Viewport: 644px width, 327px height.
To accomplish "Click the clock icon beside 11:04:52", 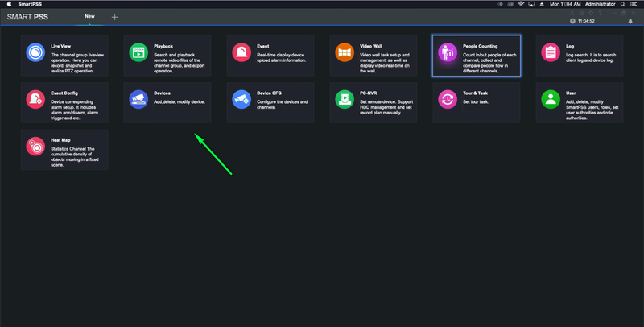I will (572, 21).
